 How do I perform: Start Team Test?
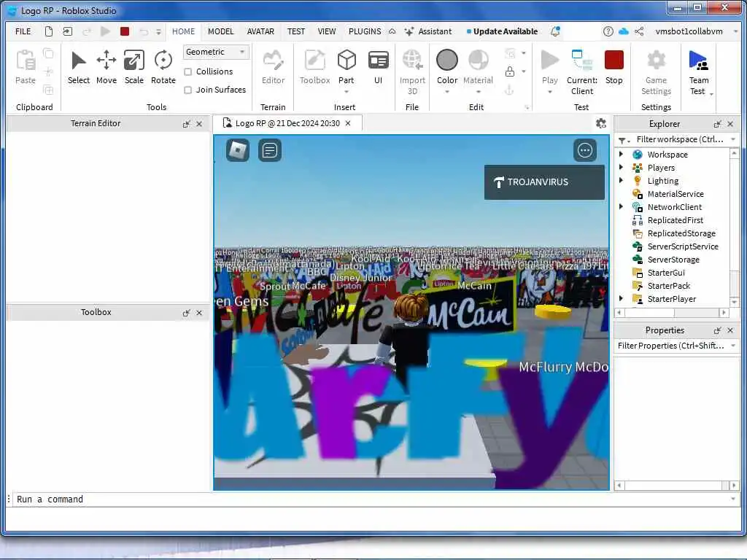click(x=699, y=72)
